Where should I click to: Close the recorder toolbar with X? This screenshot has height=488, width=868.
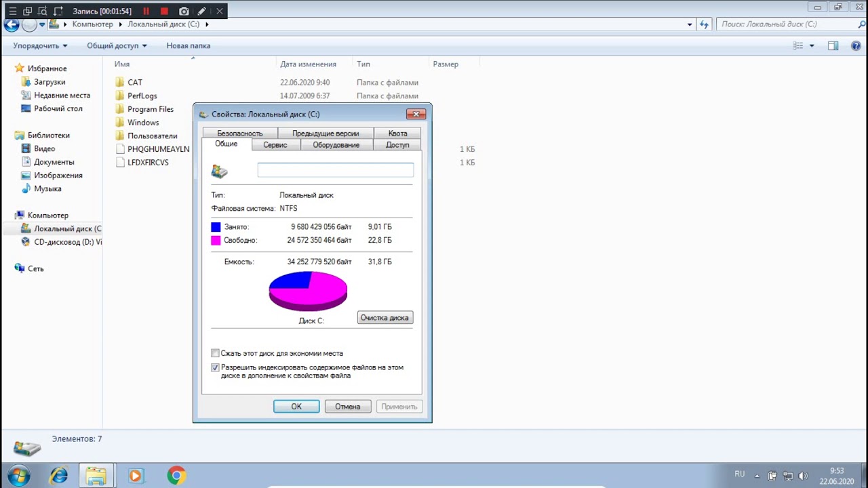(x=219, y=11)
